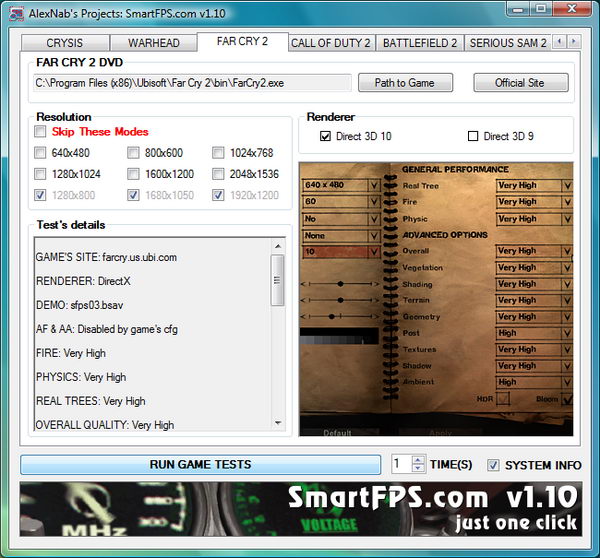Open the Real Tree quality dropdown
The height and width of the screenshot is (558, 600).
point(534,186)
